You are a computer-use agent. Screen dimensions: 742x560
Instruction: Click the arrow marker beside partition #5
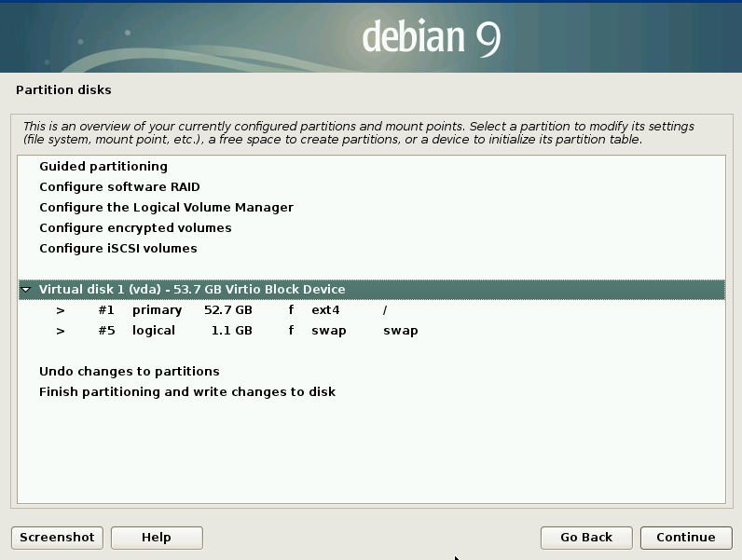[x=61, y=331]
